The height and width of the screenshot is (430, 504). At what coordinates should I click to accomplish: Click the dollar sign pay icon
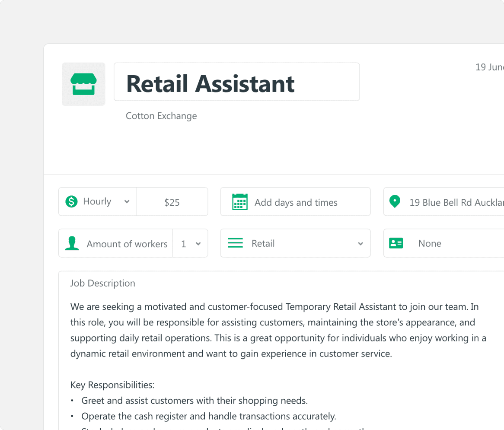pos(71,201)
